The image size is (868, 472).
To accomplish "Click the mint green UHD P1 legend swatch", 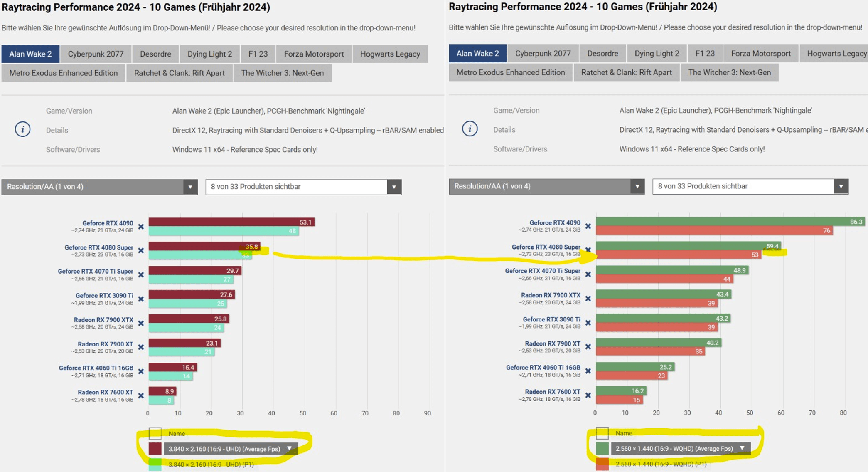I will 155,464.
